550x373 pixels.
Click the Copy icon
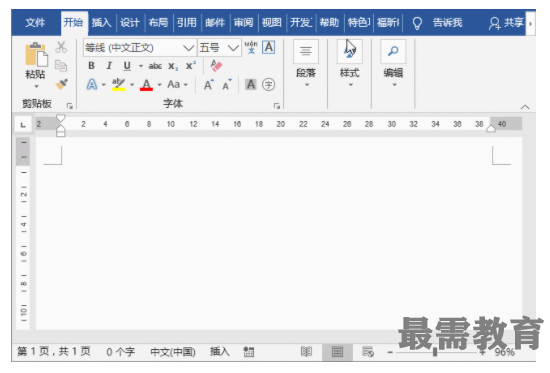(x=61, y=66)
